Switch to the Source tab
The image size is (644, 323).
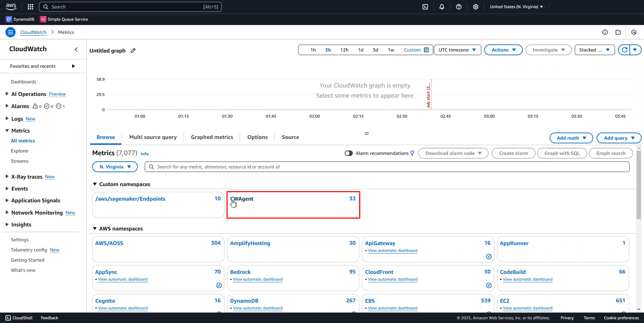click(290, 137)
